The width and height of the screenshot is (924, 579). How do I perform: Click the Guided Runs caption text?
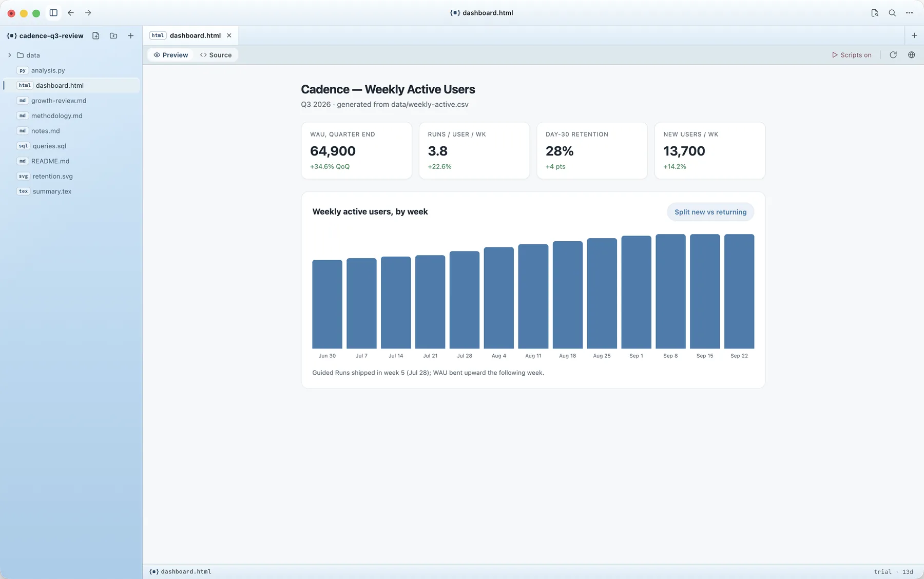pos(428,373)
